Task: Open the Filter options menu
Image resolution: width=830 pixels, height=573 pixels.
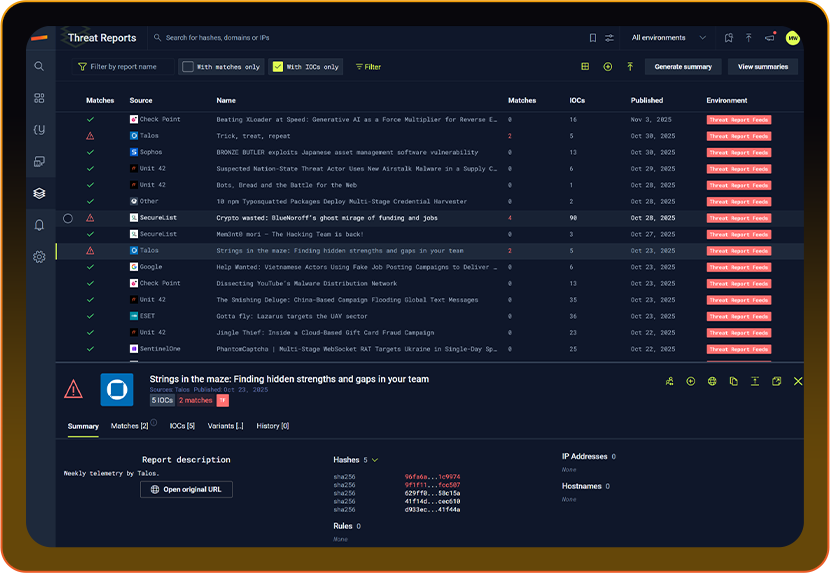Action: pos(368,67)
